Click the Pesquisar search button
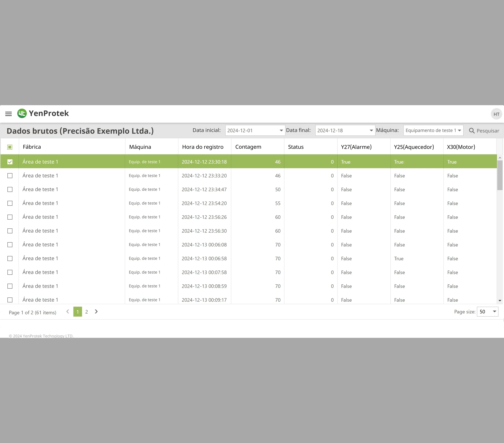This screenshot has width=504, height=443. pos(484,131)
